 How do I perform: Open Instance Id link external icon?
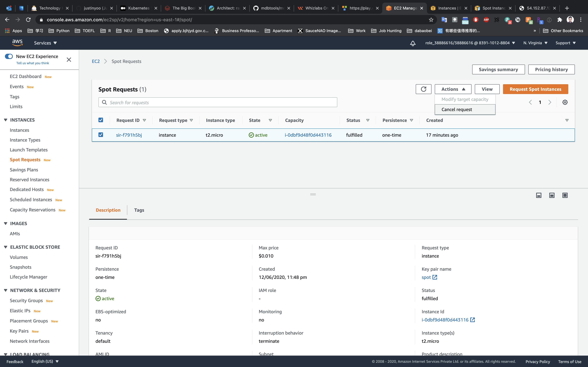[472, 320]
